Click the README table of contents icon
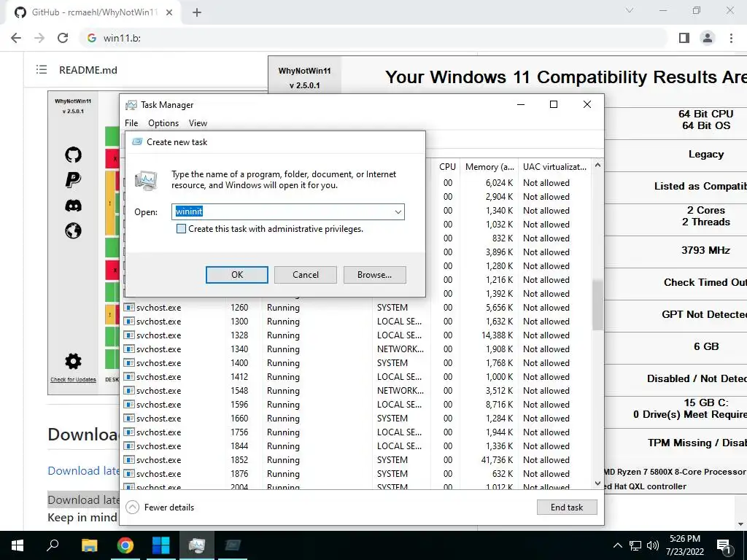Screen dimensions: 747x560 click(x=42, y=69)
